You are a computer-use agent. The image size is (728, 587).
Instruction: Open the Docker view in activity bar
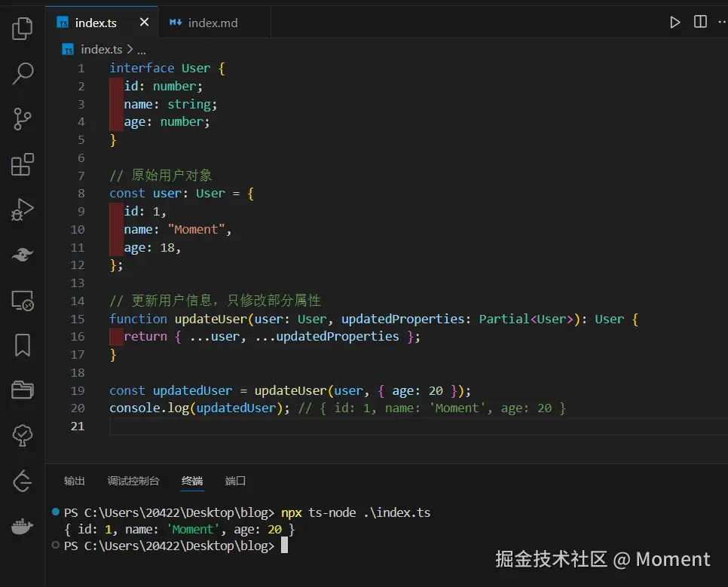coord(23,526)
